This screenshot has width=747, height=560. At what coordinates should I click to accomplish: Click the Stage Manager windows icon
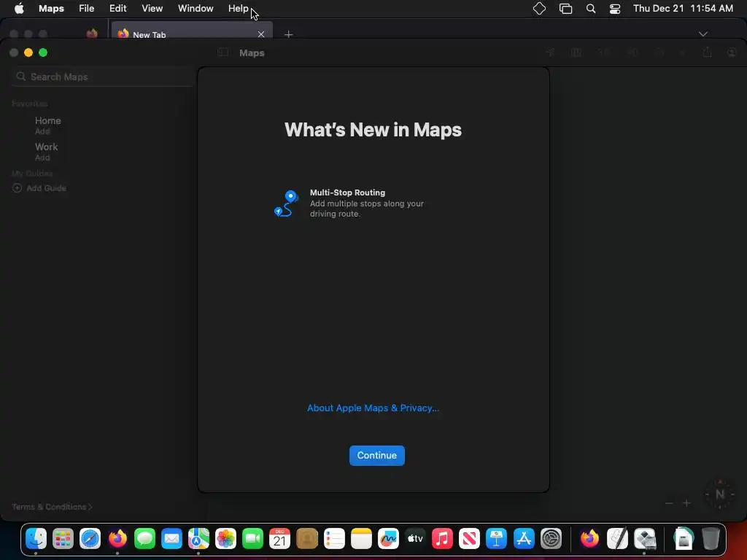(x=565, y=9)
